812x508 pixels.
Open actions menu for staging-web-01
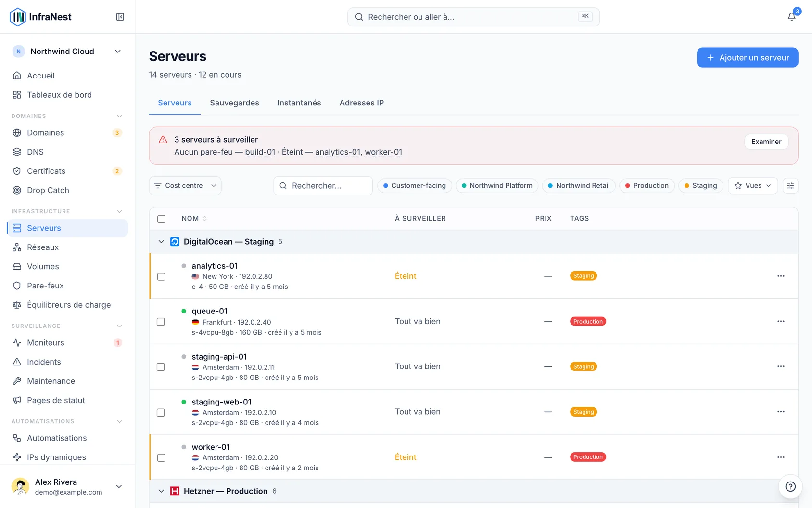781,412
